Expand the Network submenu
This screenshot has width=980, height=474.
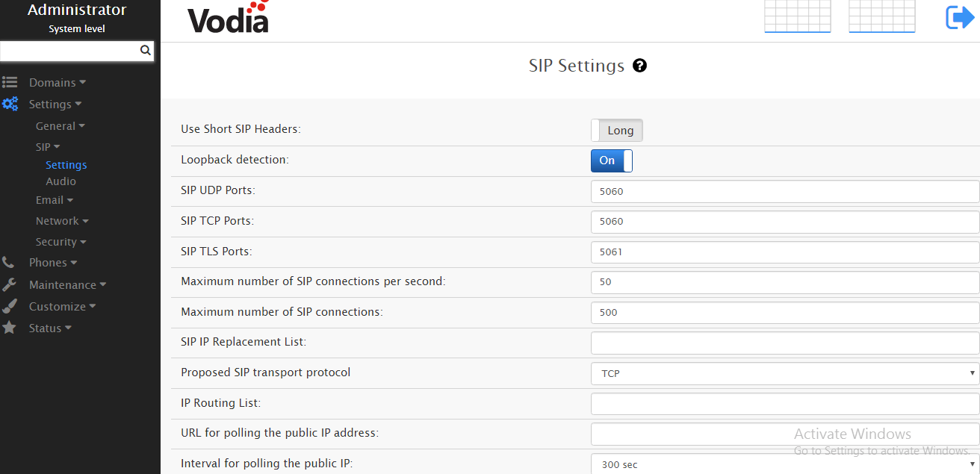point(62,221)
